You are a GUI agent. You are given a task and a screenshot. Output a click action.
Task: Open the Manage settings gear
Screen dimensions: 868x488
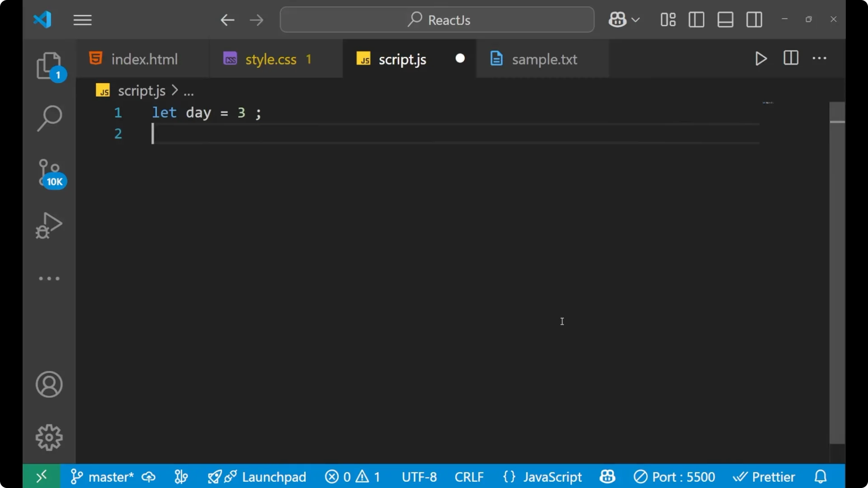pos(49,437)
